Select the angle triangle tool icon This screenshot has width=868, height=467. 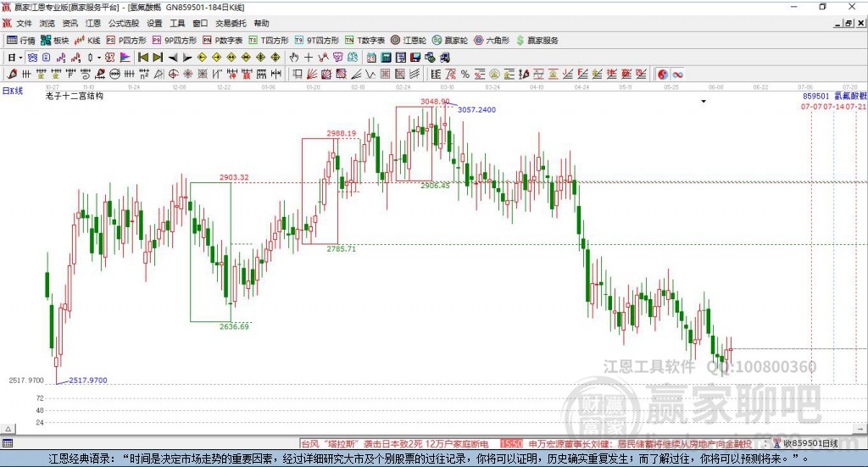pos(158,74)
